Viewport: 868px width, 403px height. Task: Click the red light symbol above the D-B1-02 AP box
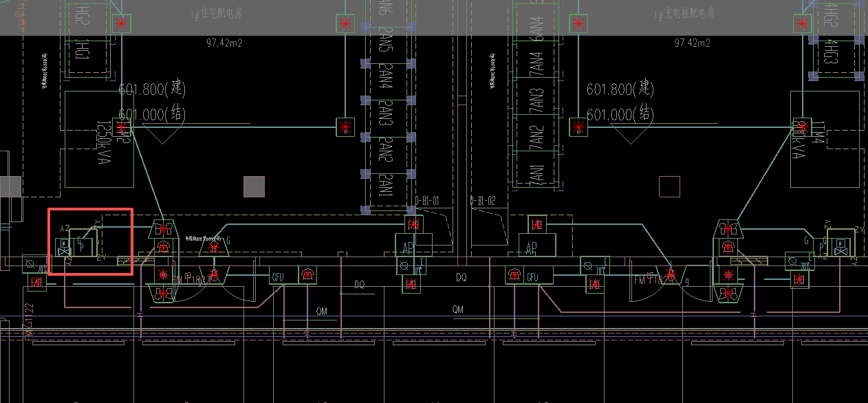(x=536, y=224)
